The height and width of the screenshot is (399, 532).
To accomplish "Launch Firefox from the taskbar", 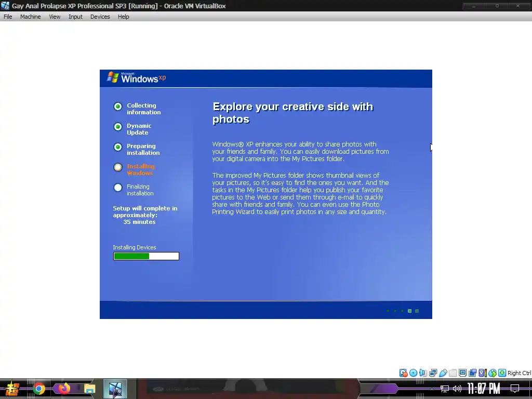I will [x=64, y=388].
